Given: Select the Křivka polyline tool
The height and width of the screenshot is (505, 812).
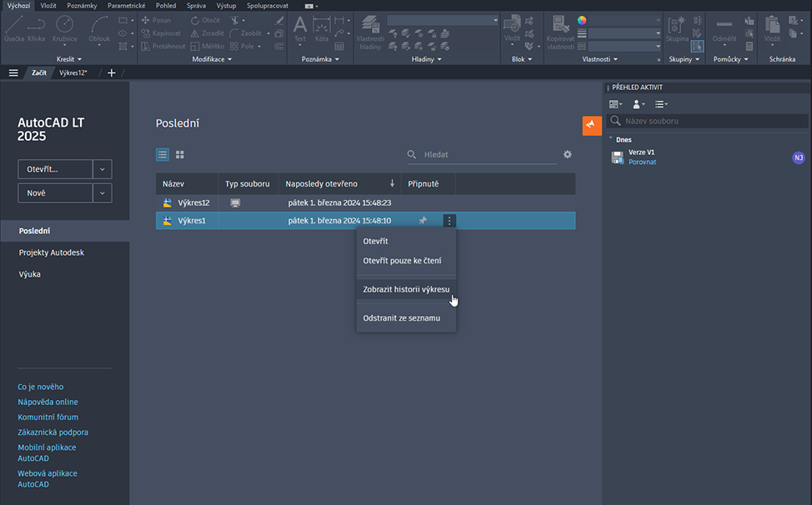Looking at the screenshot, I should pyautogui.click(x=36, y=28).
